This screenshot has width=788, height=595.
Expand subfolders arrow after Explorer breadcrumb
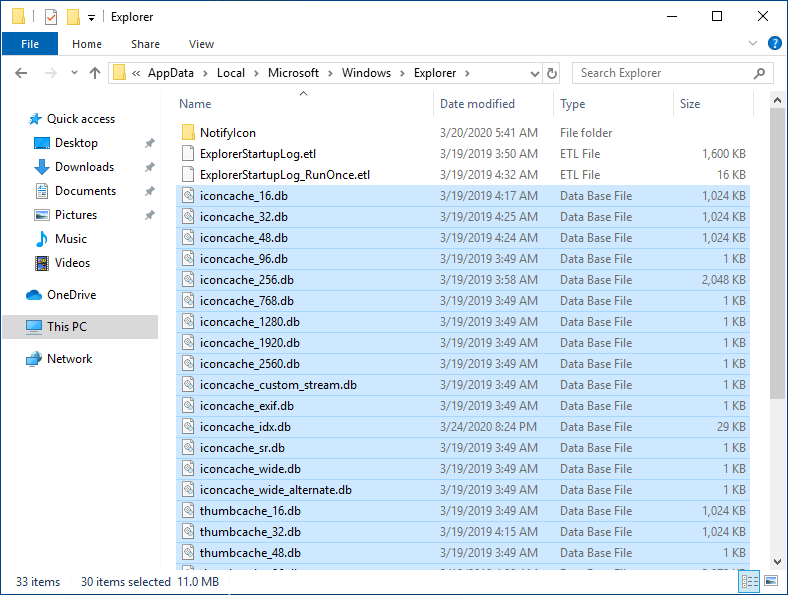click(x=467, y=73)
